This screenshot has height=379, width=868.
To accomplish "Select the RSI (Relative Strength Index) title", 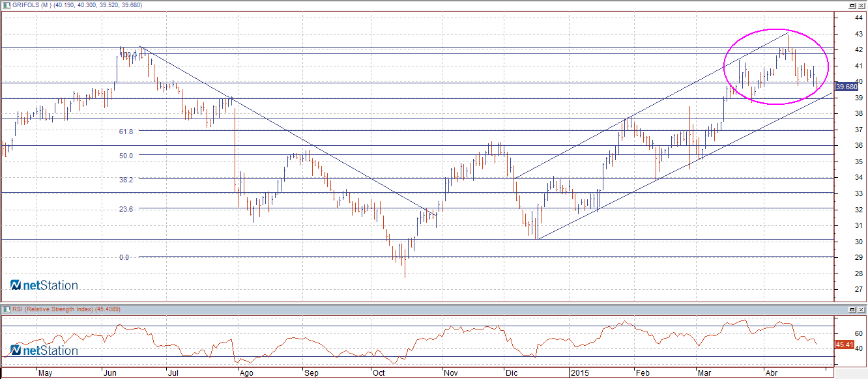I will (x=53, y=309).
